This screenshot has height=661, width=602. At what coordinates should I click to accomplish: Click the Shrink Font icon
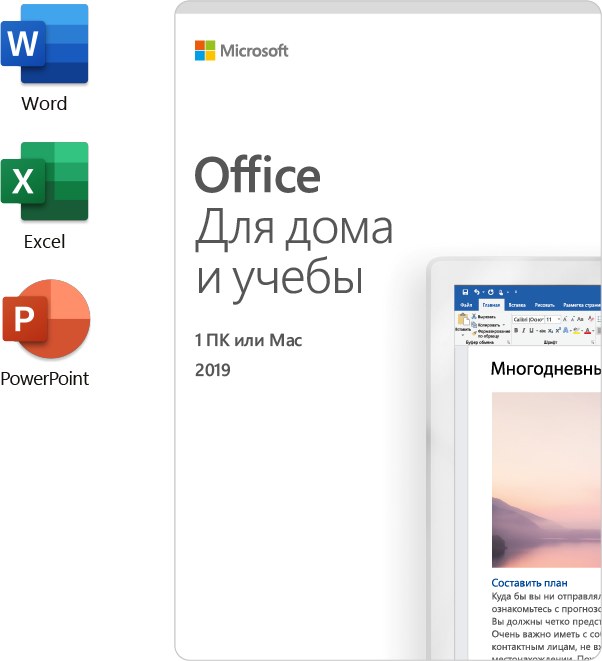pos(573,319)
